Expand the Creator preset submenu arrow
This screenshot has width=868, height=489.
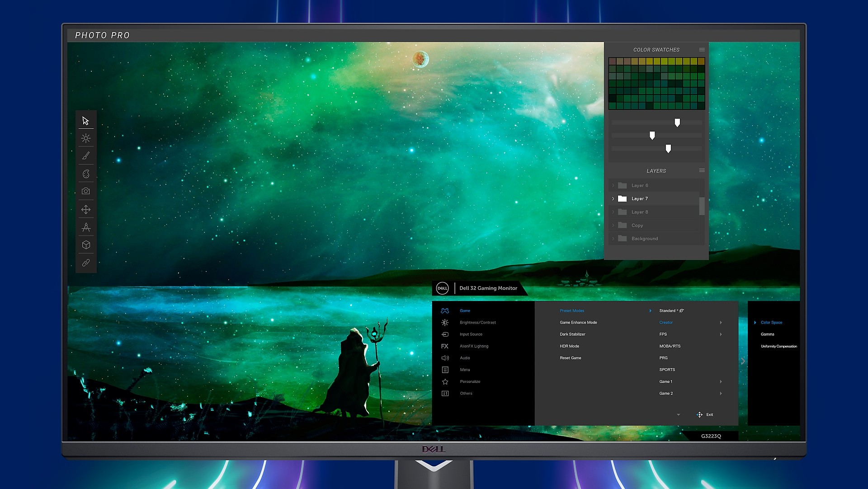click(x=721, y=323)
